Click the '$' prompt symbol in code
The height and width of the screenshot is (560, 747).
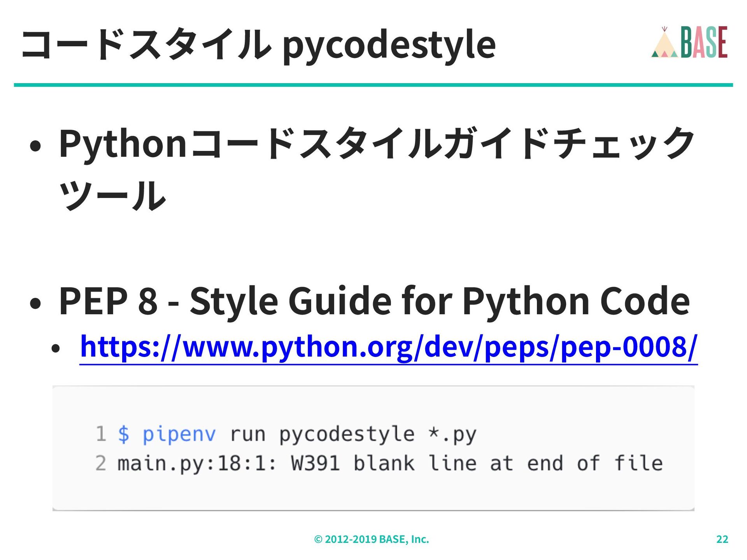pos(123,434)
